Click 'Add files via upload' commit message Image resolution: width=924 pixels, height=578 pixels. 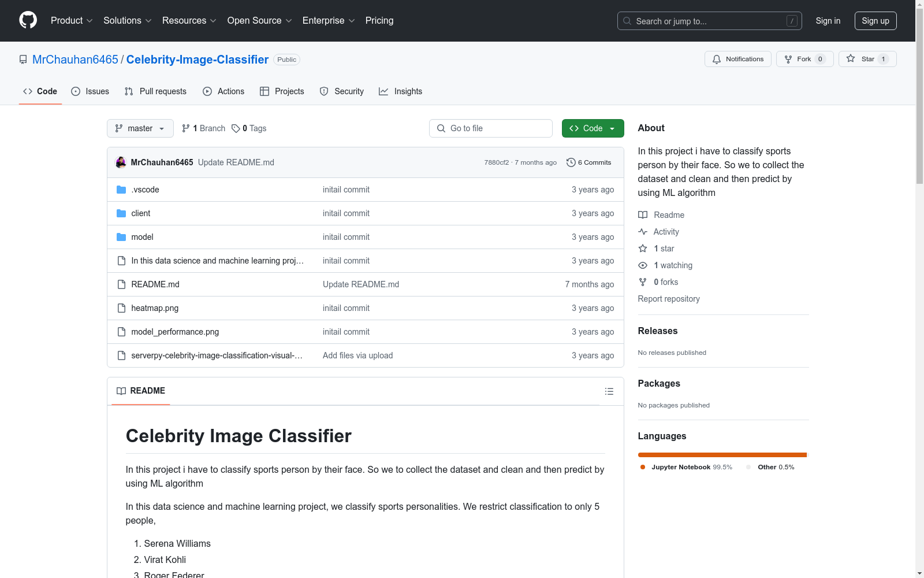coord(357,355)
